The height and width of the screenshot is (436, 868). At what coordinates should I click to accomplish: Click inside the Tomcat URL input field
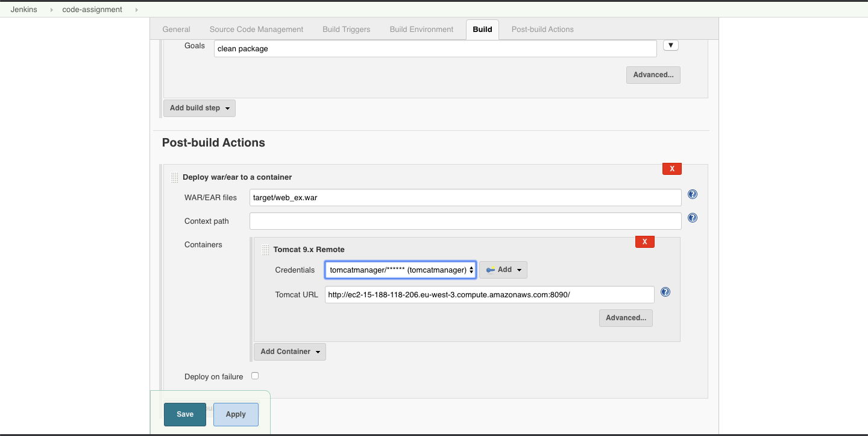[488, 294]
